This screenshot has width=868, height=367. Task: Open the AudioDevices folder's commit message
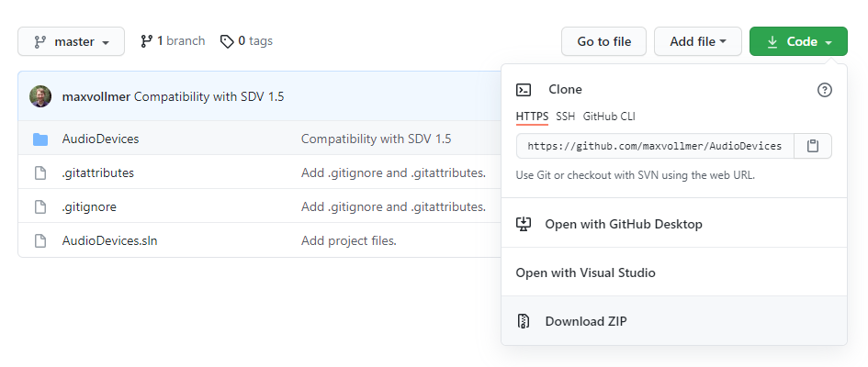tap(376, 139)
